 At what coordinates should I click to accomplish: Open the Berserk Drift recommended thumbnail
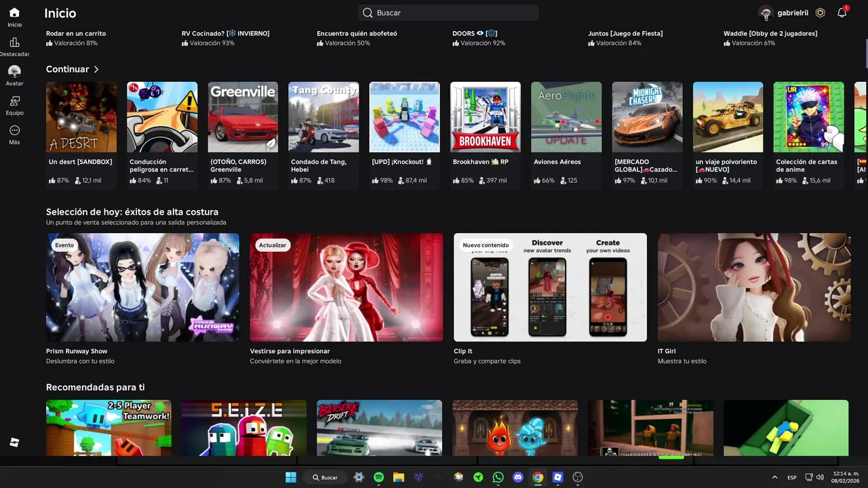[379, 428]
